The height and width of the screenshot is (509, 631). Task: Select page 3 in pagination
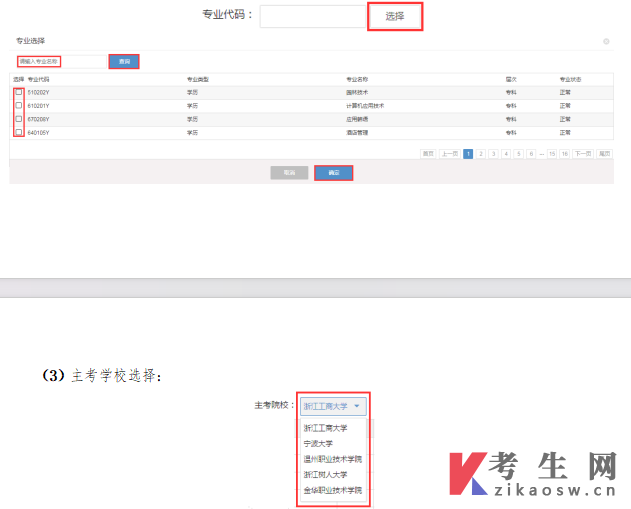coord(493,154)
